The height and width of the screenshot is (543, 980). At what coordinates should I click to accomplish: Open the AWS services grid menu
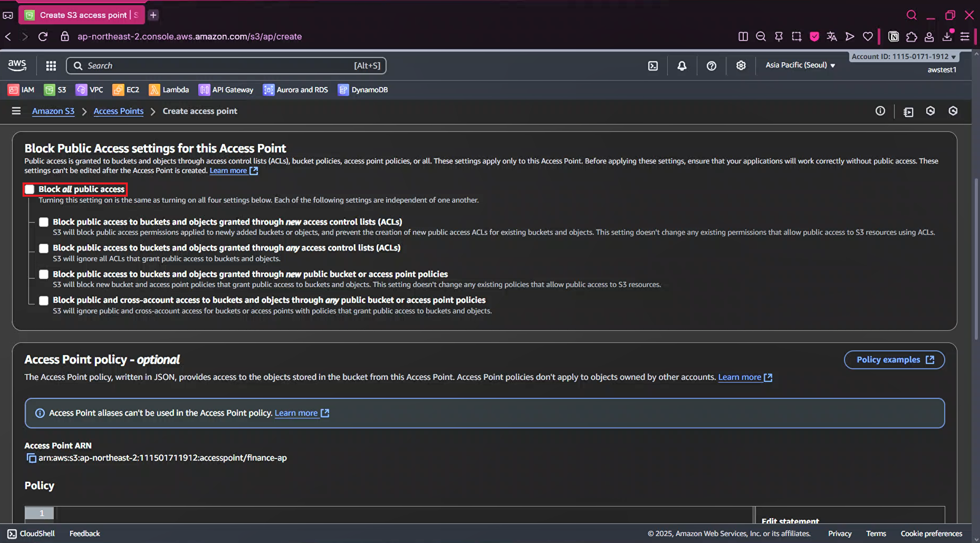51,66
